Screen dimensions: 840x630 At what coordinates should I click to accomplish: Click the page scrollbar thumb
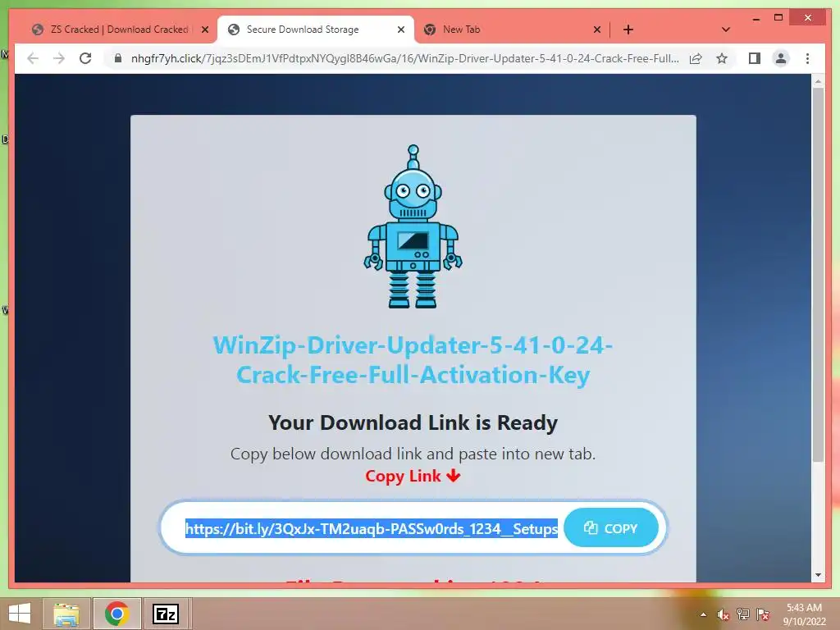coord(818,273)
